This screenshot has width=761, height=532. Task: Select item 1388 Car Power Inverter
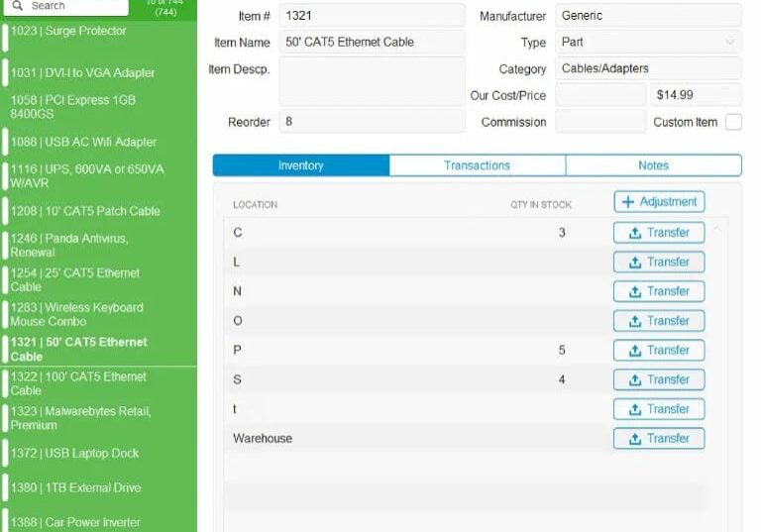click(98, 520)
